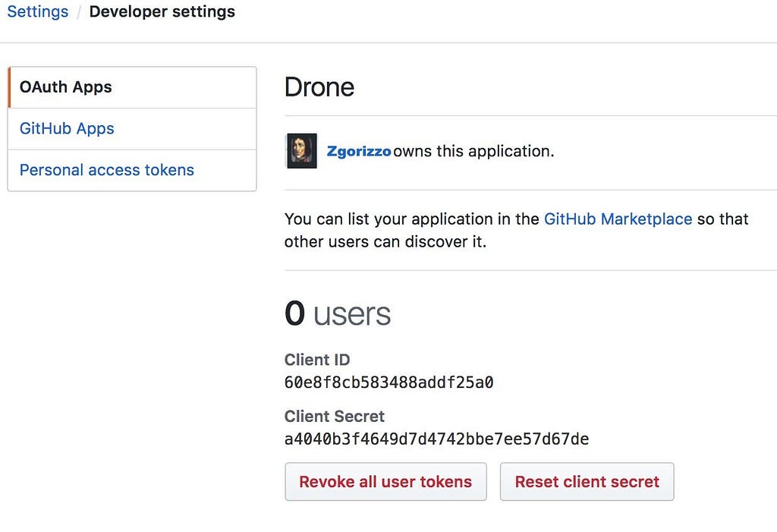This screenshot has height=532, width=777.
Task: Click the Client ID label
Action: pyautogui.click(x=317, y=360)
